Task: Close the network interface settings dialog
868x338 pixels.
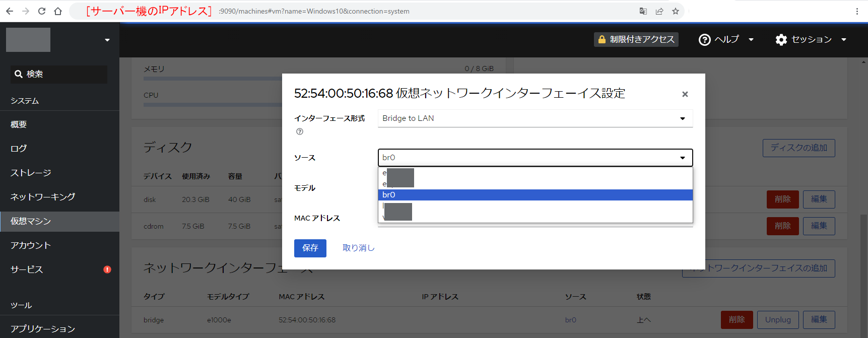Action: [685, 94]
